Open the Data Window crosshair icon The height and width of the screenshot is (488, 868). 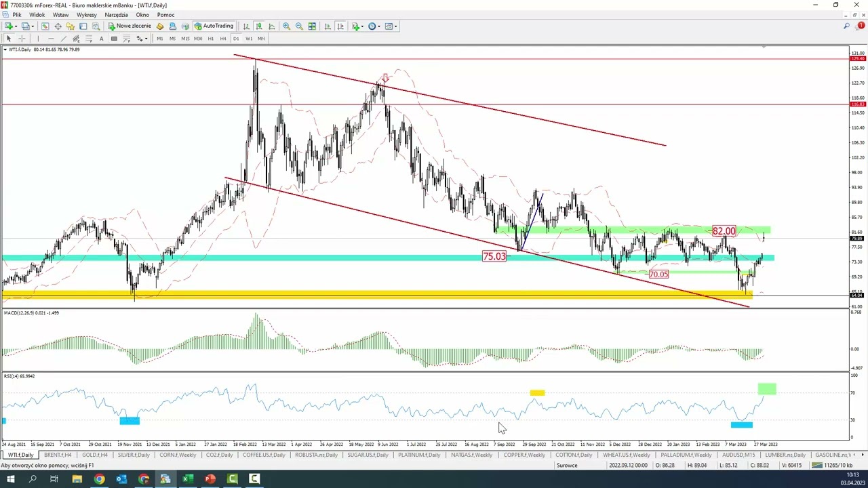pyautogui.click(x=58, y=26)
